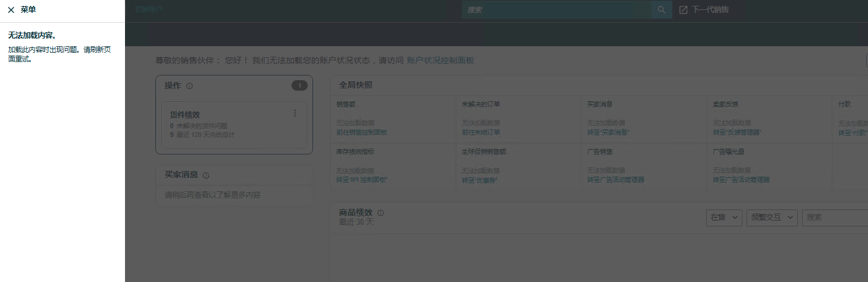Open the 转至"IPI 控制面板" link
Image resolution: width=868 pixels, height=282 pixels.
click(362, 180)
